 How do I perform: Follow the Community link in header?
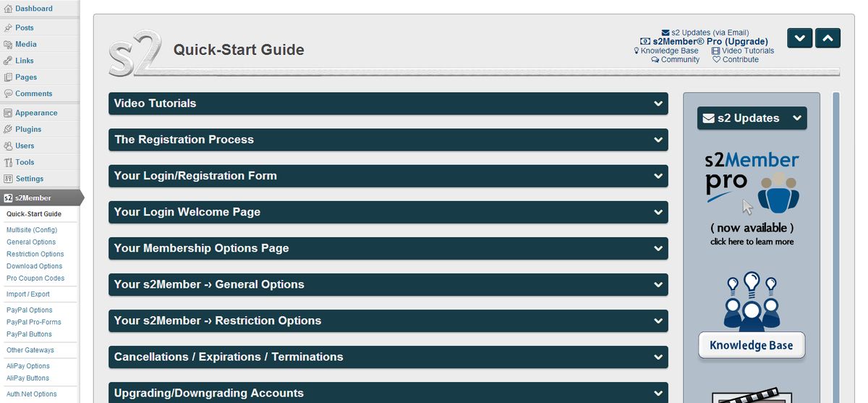point(680,60)
